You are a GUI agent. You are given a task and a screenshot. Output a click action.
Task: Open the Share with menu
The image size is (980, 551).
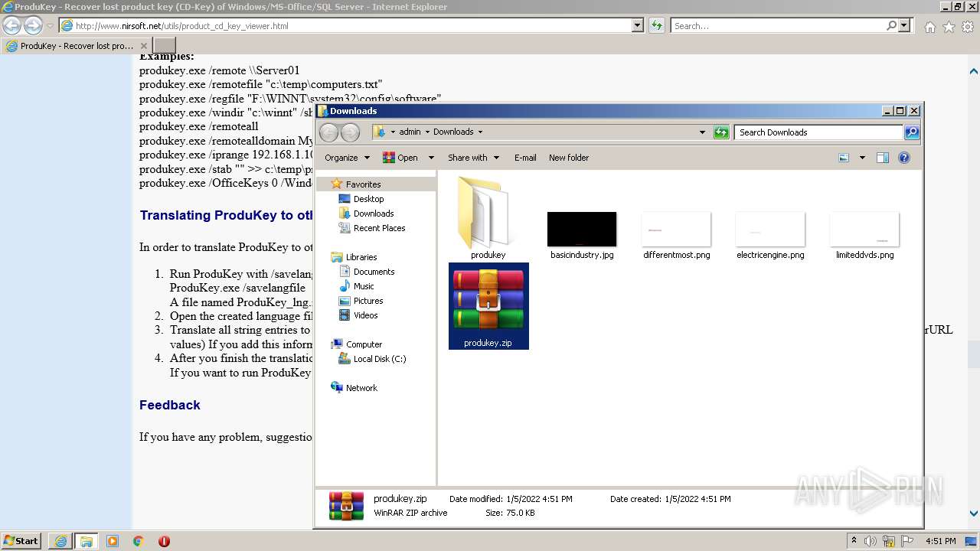(x=473, y=158)
